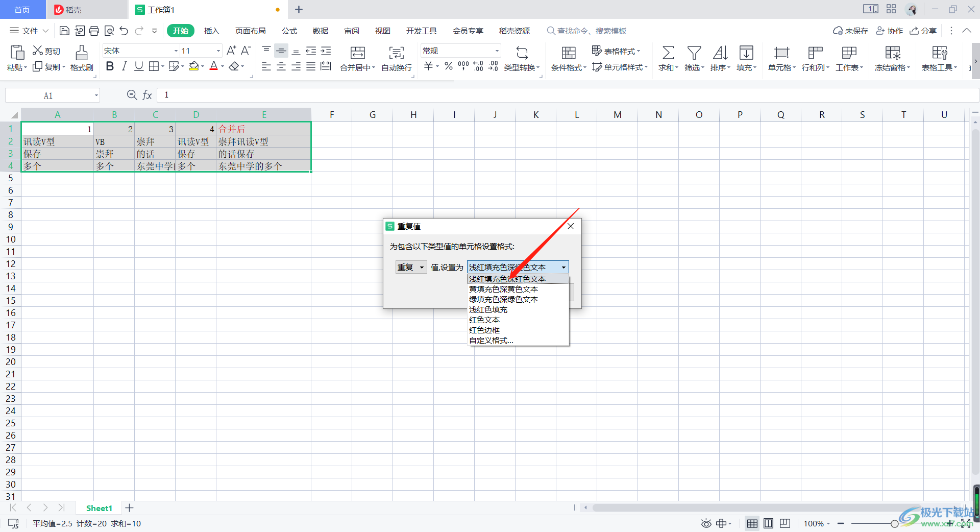
Task: Click the 协作 collaboration button
Action: [x=889, y=31]
